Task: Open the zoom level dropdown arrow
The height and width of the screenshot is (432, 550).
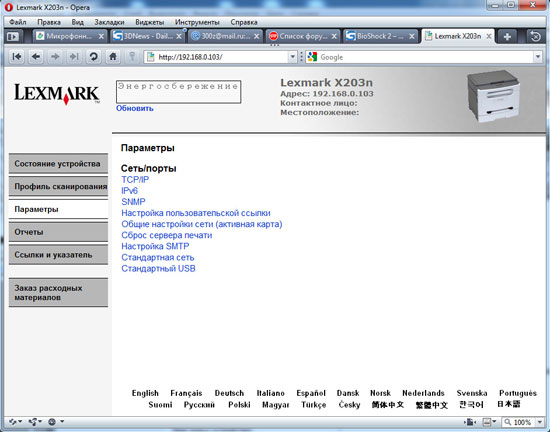Action: tap(540, 422)
